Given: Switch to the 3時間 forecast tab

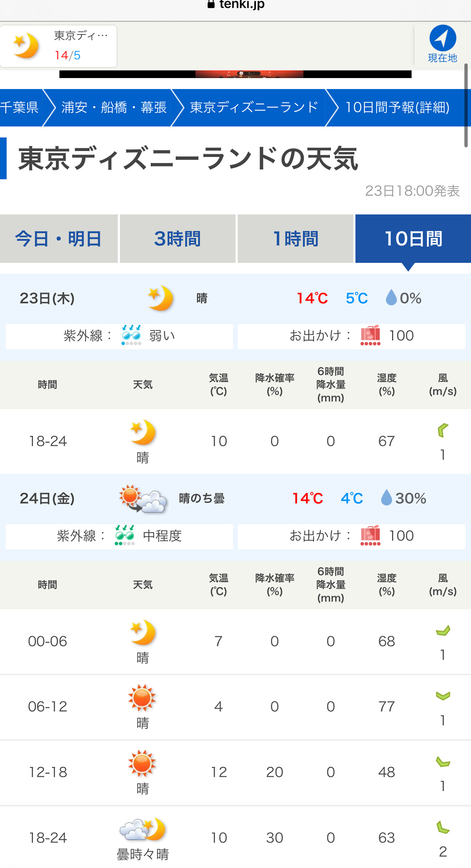Looking at the screenshot, I should coord(177,238).
